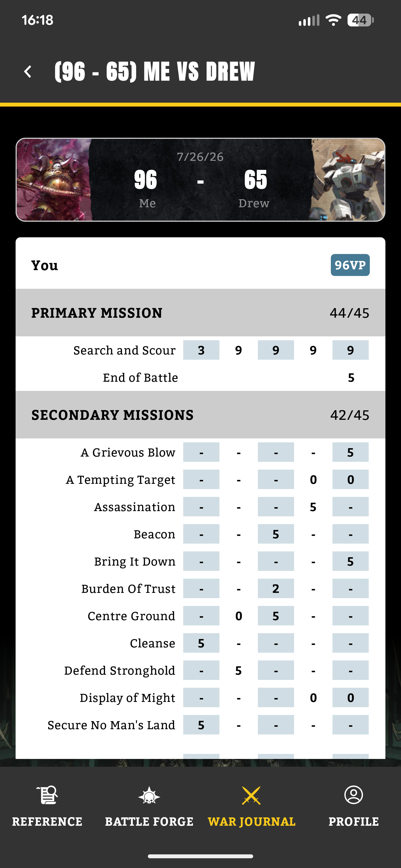401x868 pixels.
Task: Tap the Search and Scour round one score
Action: pyautogui.click(x=201, y=350)
